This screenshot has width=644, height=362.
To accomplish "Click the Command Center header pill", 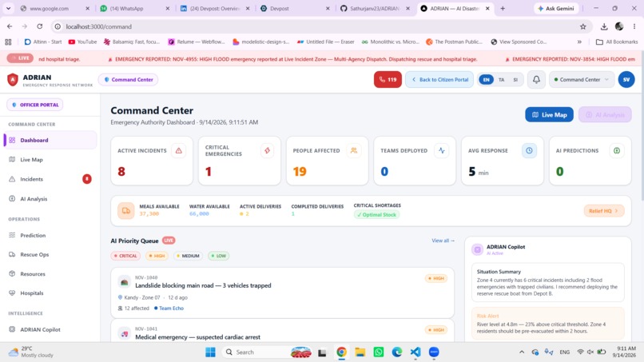I will tap(128, 80).
